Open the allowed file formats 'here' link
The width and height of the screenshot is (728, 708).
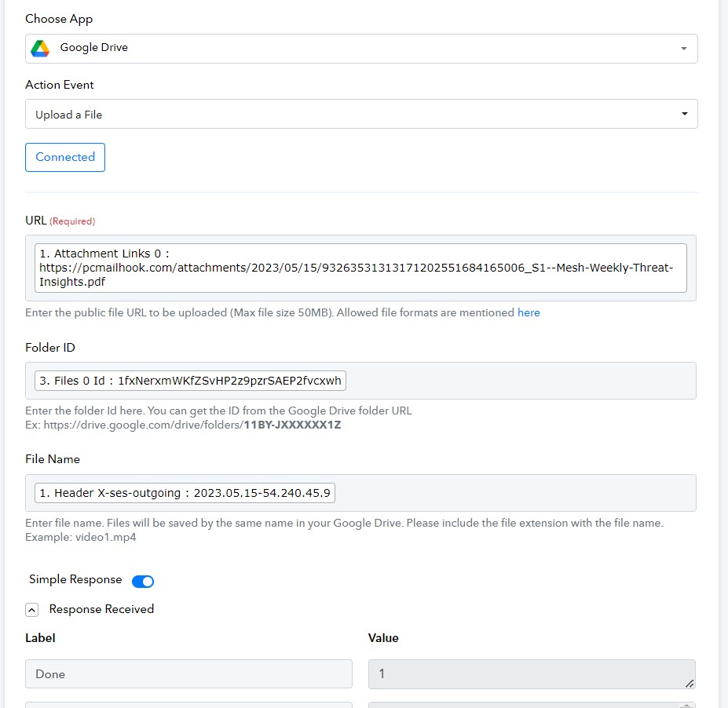529,312
